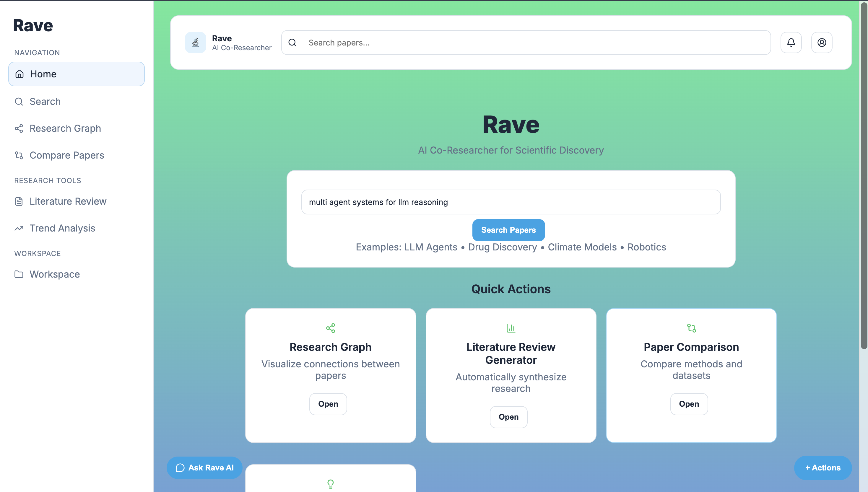Viewport: 868px width, 492px height.
Task: Open Literature Review under Research Tools
Action: pos(68,201)
